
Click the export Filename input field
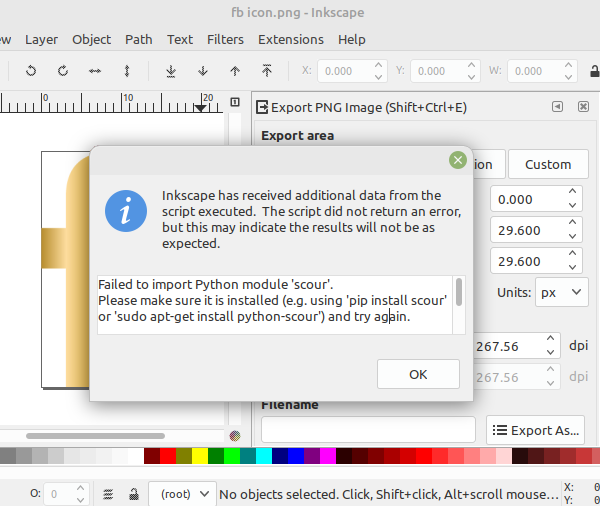(x=368, y=430)
